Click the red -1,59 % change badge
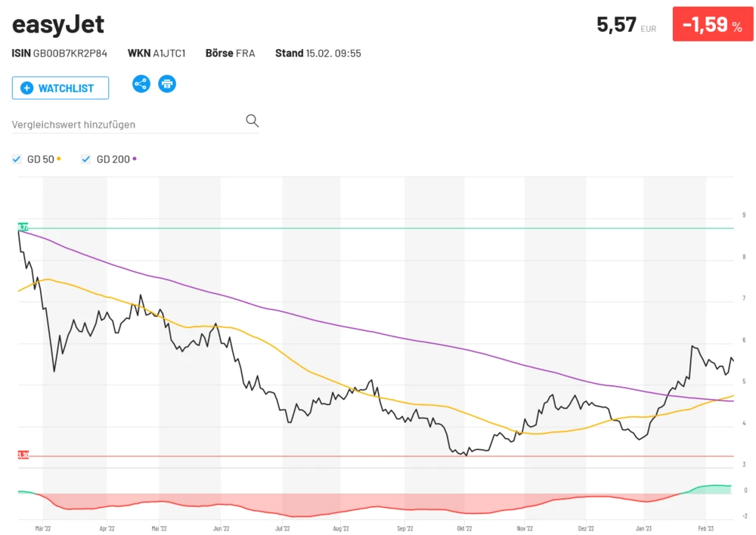The height and width of the screenshot is (535, 756). coord(713,25)
